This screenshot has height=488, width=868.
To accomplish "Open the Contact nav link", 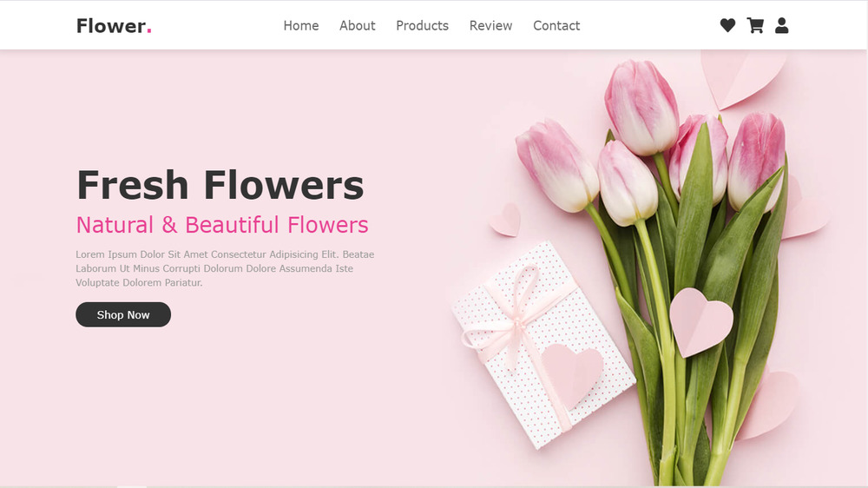I will [x=556, y=26].
